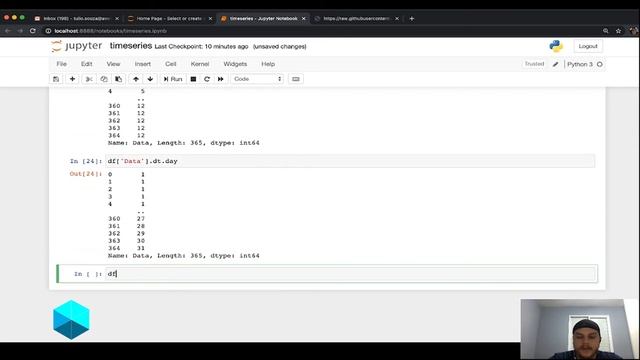This screenshot has width=640, height=360.
Task: Click the kernel idle circle indicator
Action: tap(600, 64)
